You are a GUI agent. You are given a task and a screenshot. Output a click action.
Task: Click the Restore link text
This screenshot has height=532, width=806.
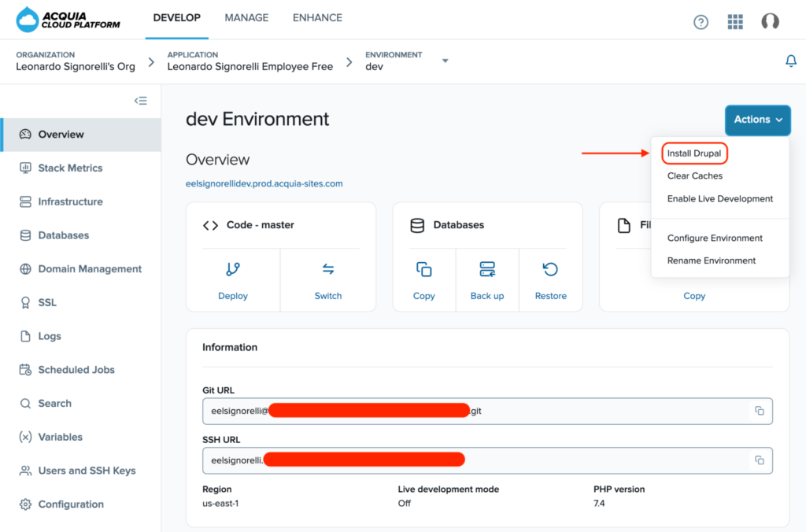(550, 296)
